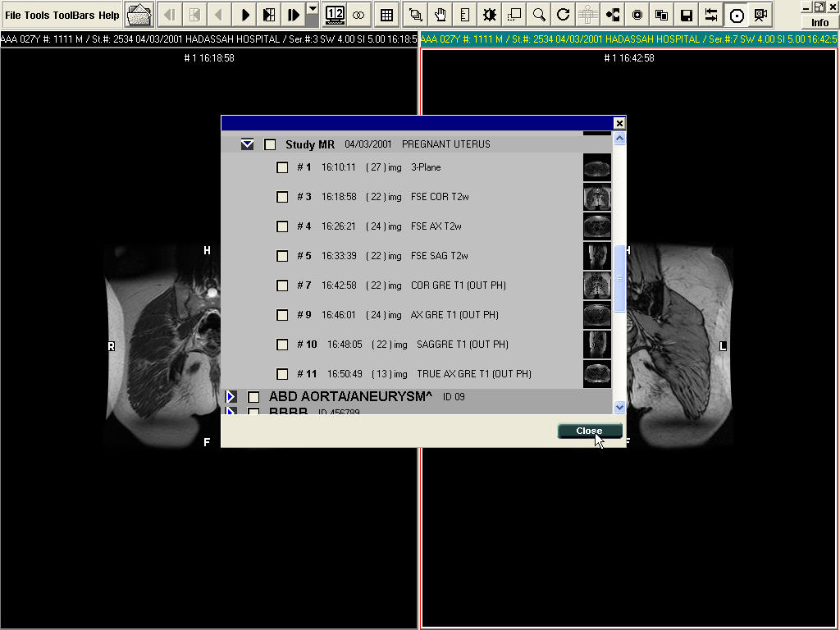Open the dropdown arrow beside playback controls
Screen dimensions: 840x630
coord(313,10)
